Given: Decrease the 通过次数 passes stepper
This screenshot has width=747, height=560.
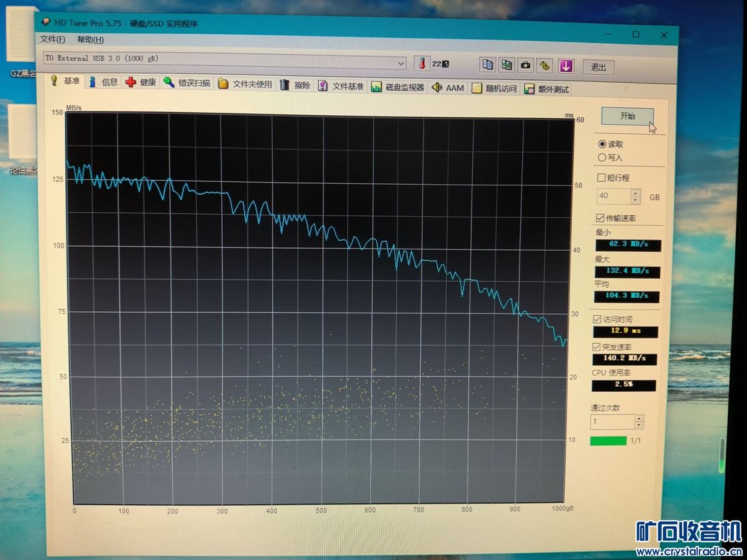Looking at the screenshot, I should pyautogui.click(x=639, y=425).
